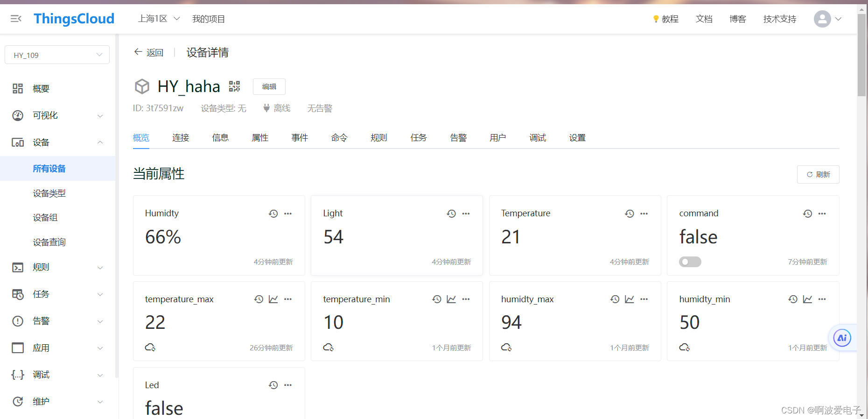Screen dimensions: 868x419
Task: Open more options on the temperature_max card
Action: [288, 299]
